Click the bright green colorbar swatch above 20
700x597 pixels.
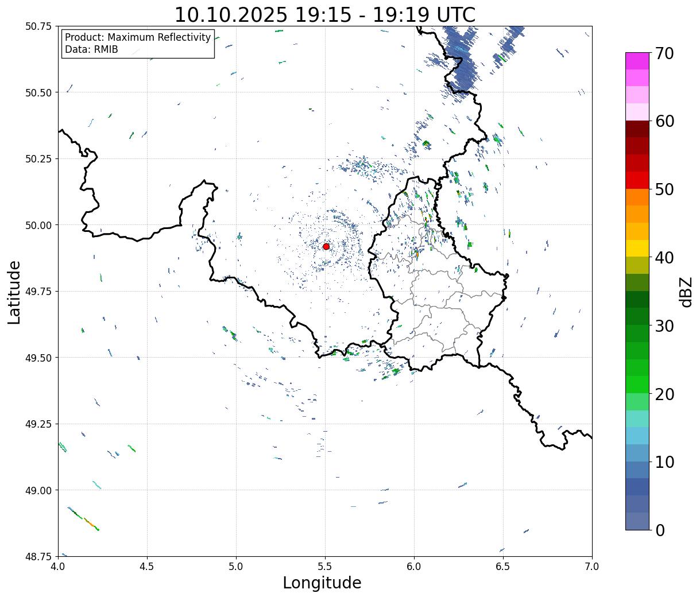637,385
